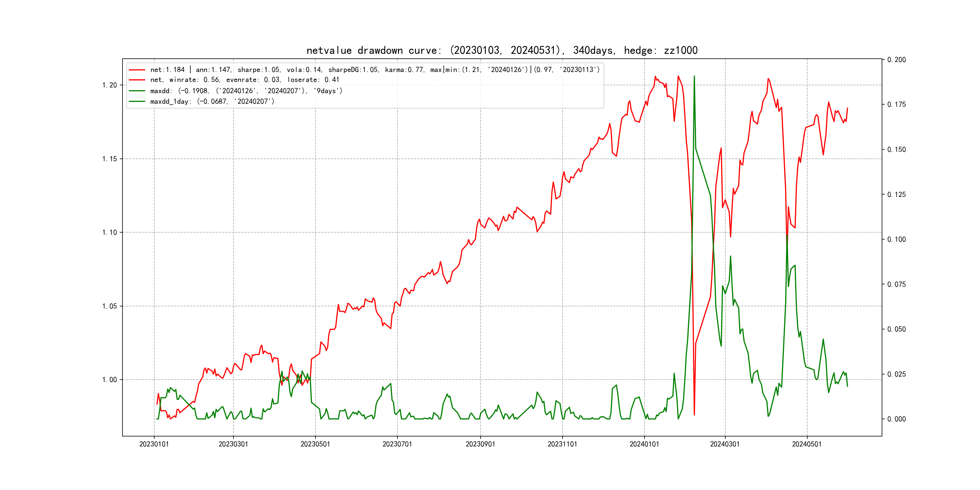Click the chart title text

[x=502, y=50]
